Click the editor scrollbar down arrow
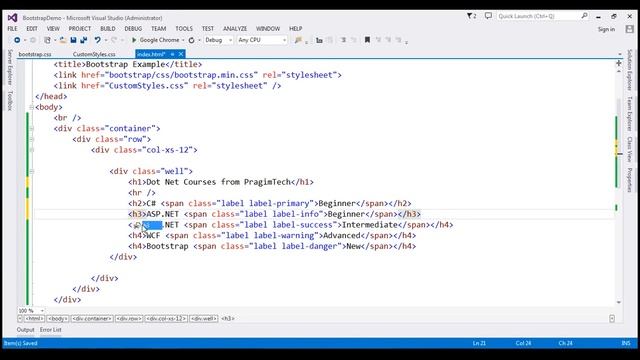 tap(619, 302)
